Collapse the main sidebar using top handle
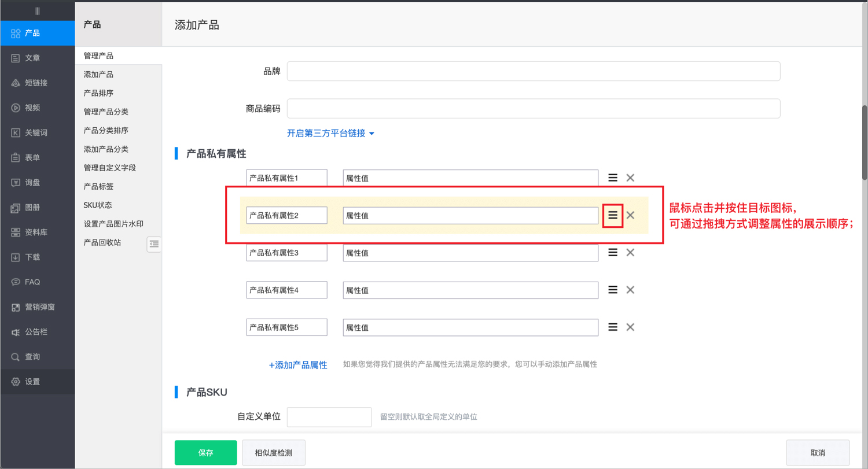Viewport: 868px width, 469px height. pyautogui.click(x=37, y=10)
